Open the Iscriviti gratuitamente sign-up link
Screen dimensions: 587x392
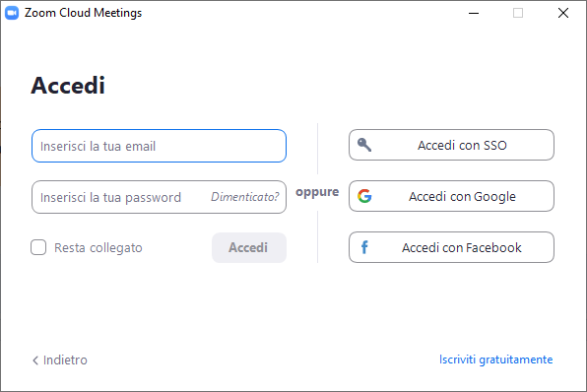[x=495, y=359]
